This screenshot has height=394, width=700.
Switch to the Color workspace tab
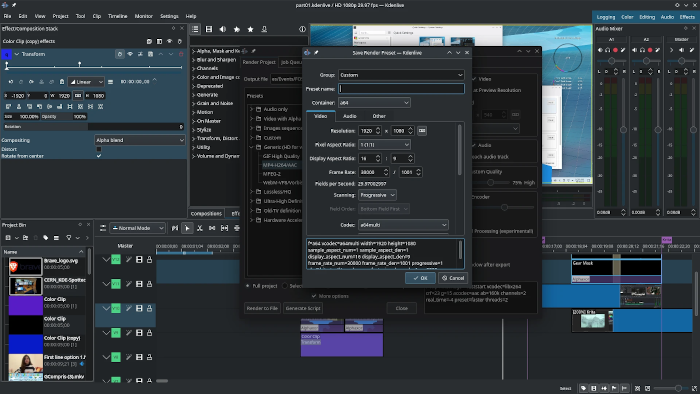point(627,17)
